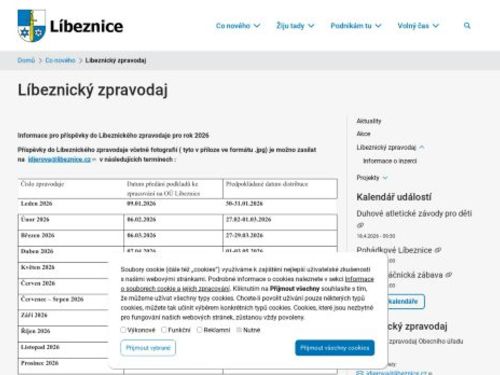The width and height of the screenshot is (500, 375).
Task: Click the Březen 2026 table cell
Action: (x=71, y=238)
